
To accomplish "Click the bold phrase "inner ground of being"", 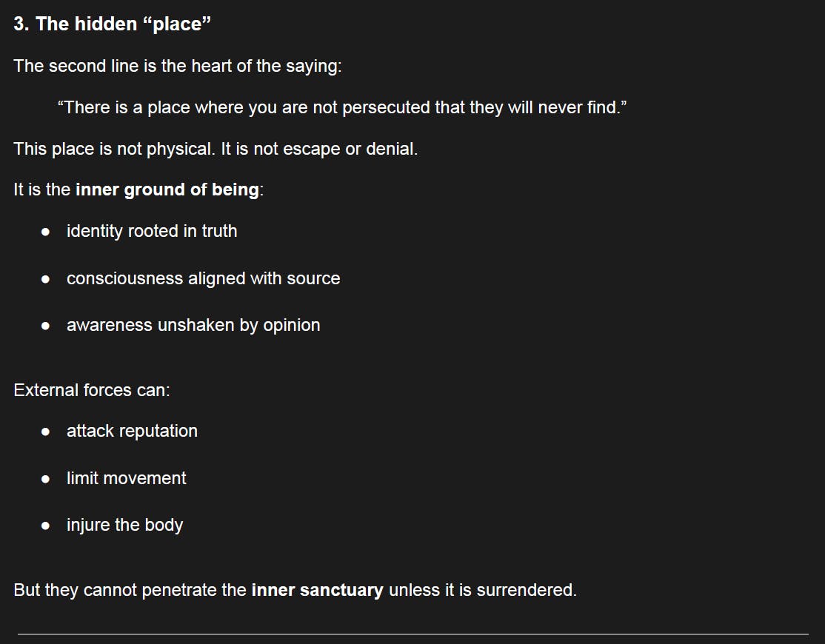I will (x=167, y=189).
